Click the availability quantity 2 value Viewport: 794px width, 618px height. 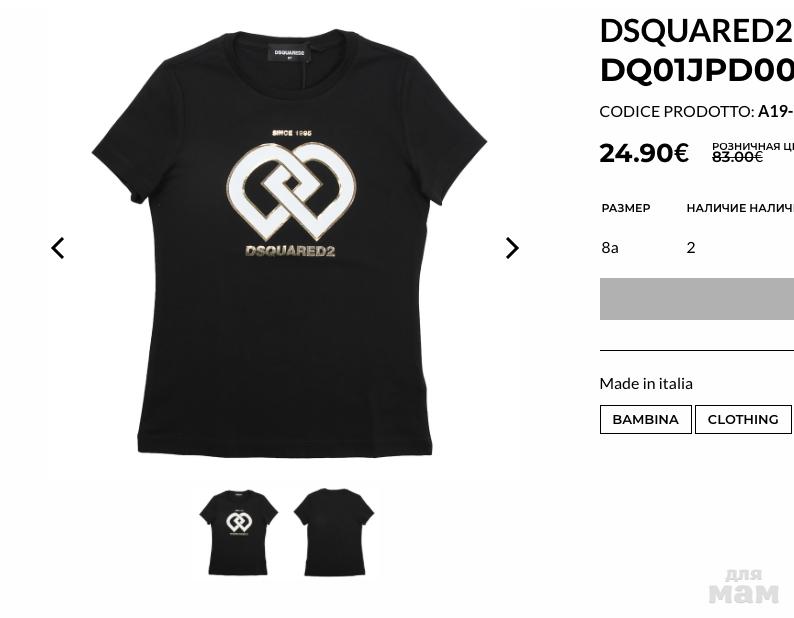pos(691,248)
